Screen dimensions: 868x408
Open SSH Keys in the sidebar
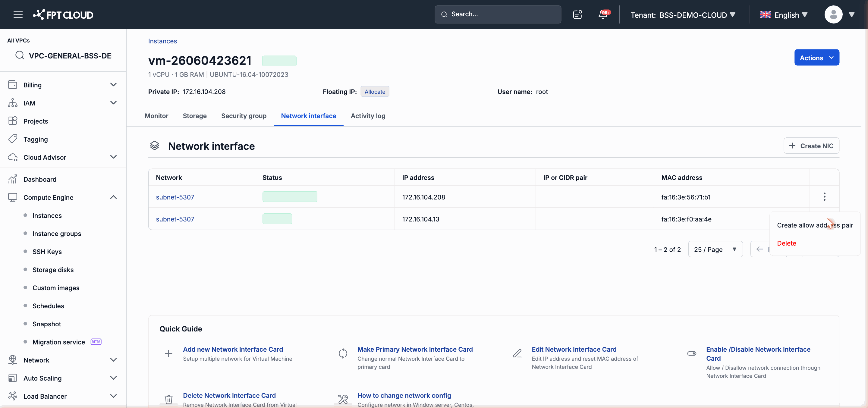(47, 251)
